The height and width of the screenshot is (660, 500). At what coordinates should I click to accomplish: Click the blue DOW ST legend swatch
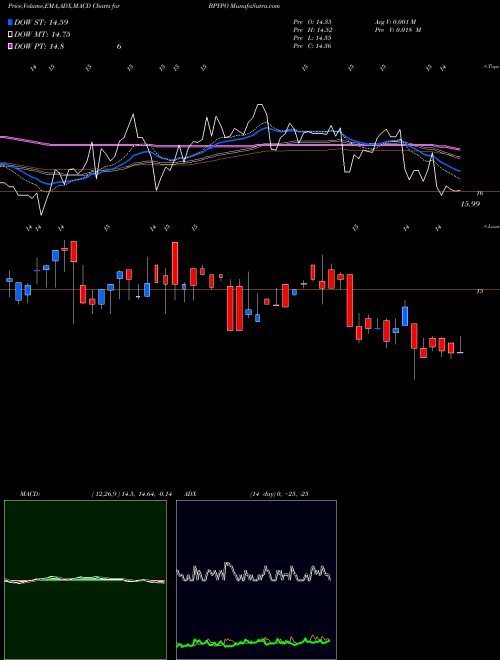(x=10, y=22)
